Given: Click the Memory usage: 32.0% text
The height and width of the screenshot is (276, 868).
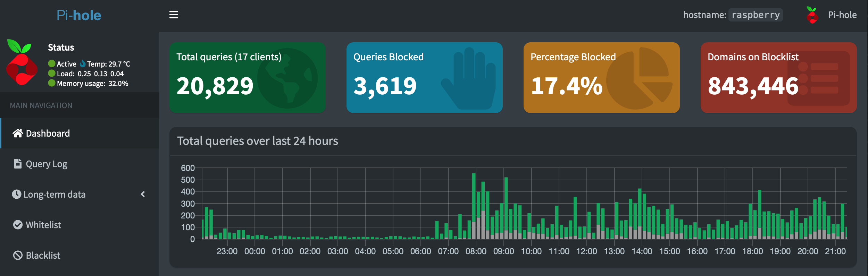Looking at the screenshot, I should [93, 84].
